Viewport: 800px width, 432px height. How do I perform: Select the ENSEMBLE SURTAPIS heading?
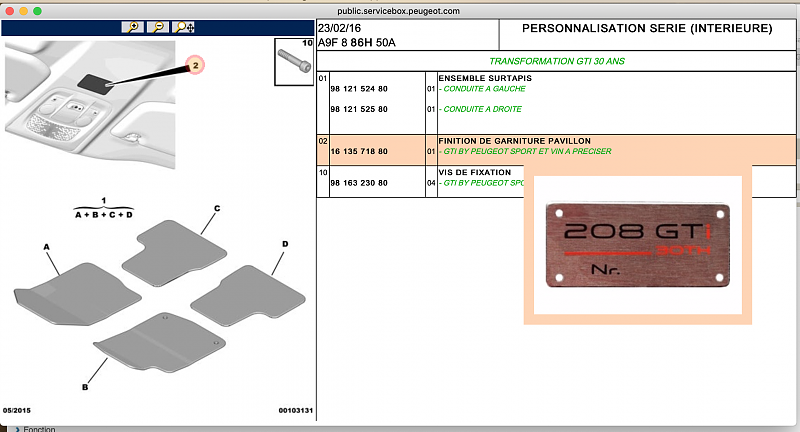(x=485, y=78)
